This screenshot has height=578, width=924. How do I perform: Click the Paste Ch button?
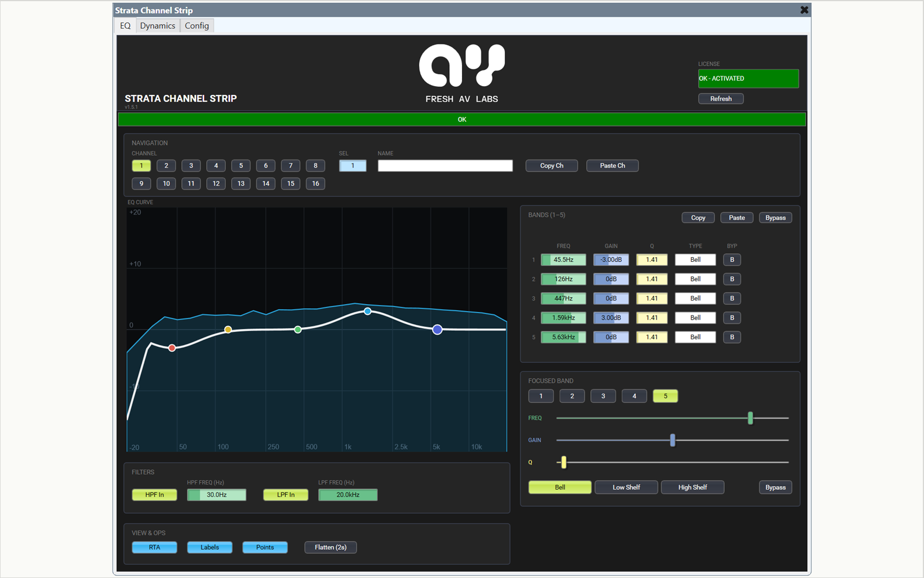pos(612,166)
